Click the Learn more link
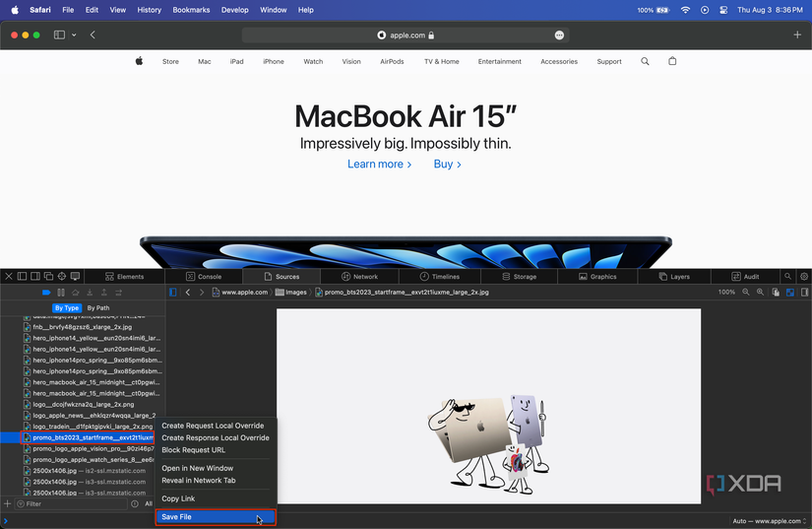This screenshot has width=812, height=529. tap(379, 165)
